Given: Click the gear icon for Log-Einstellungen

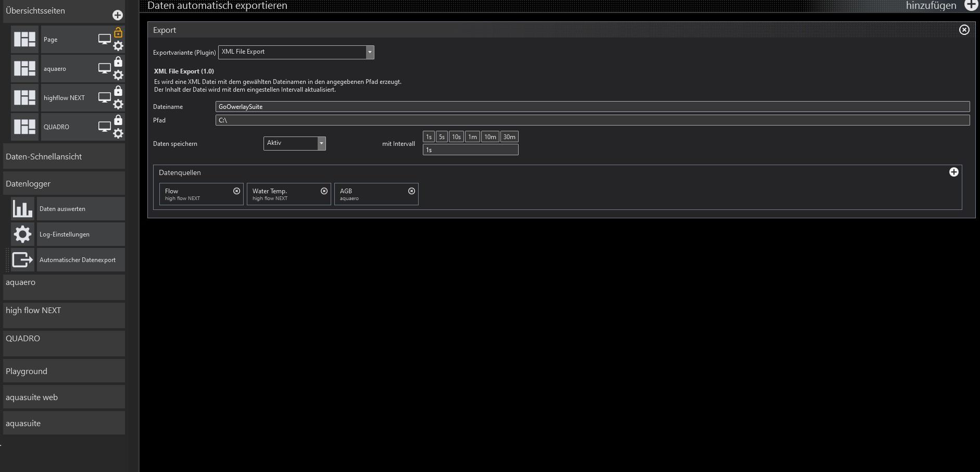Looking at the screenshot, I should (22, 234).
